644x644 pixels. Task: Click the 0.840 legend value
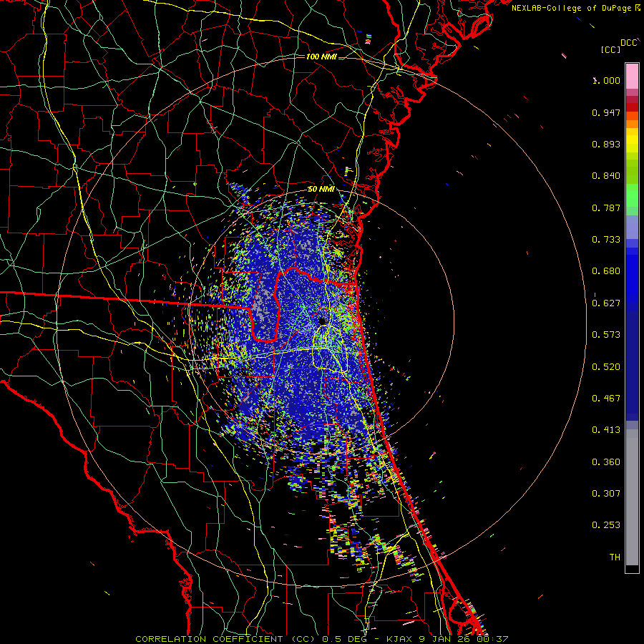pyautogui.click(x=606, y=176)
